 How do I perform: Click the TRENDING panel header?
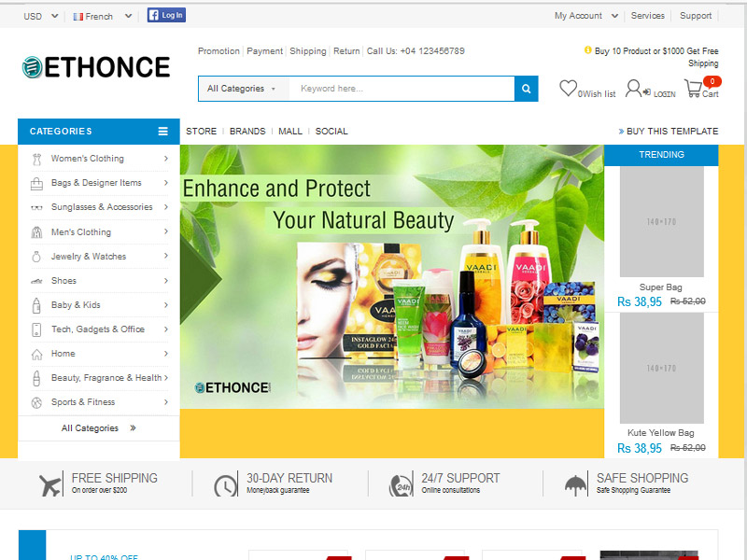(661, 155)
